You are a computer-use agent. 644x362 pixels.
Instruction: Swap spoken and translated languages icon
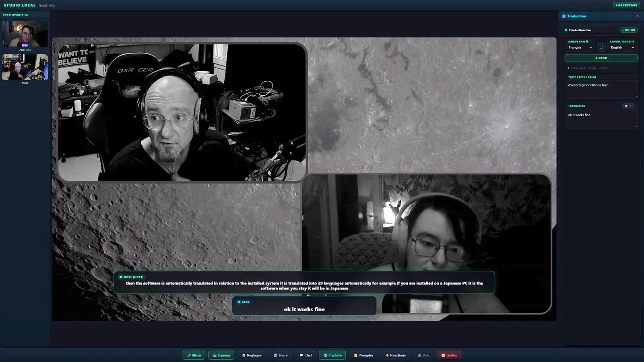601,47
